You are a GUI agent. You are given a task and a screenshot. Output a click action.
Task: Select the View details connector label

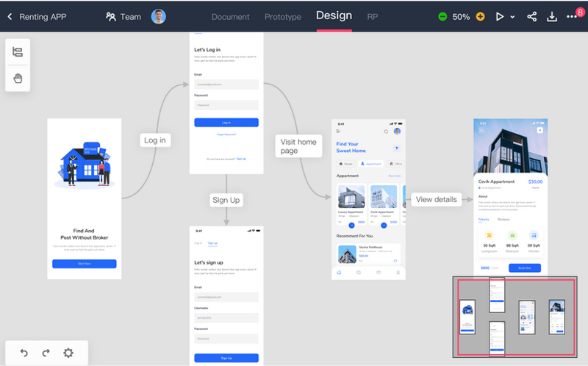(436, 199)
